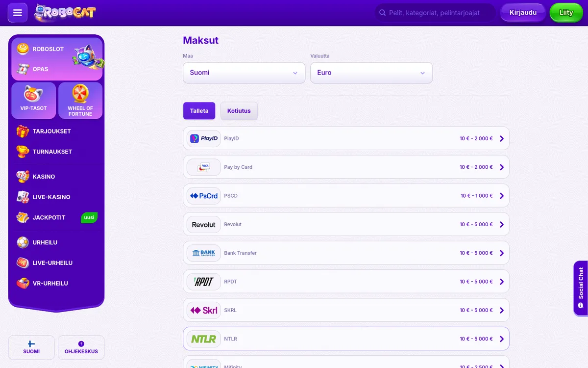Open Urheilu menu link
The image size is (588, 368).
tap(45, 242)
